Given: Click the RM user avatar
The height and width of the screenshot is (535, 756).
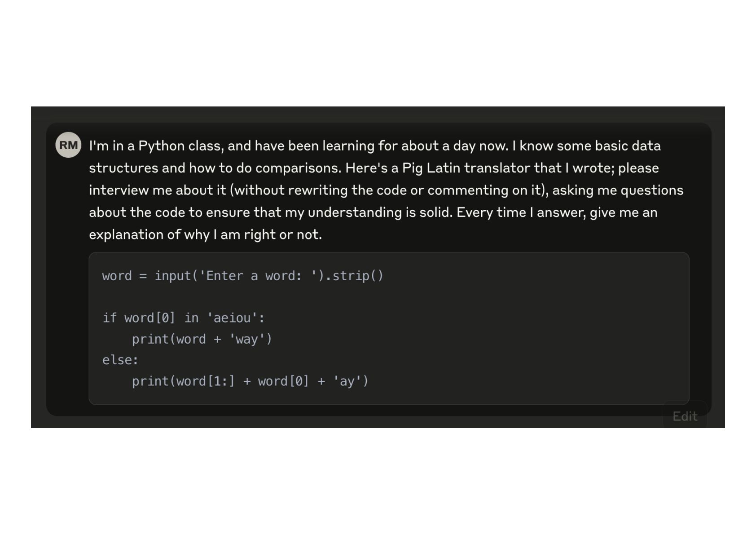Looking at the screenshot, I should pyautogui.click(x=68, y=145).
